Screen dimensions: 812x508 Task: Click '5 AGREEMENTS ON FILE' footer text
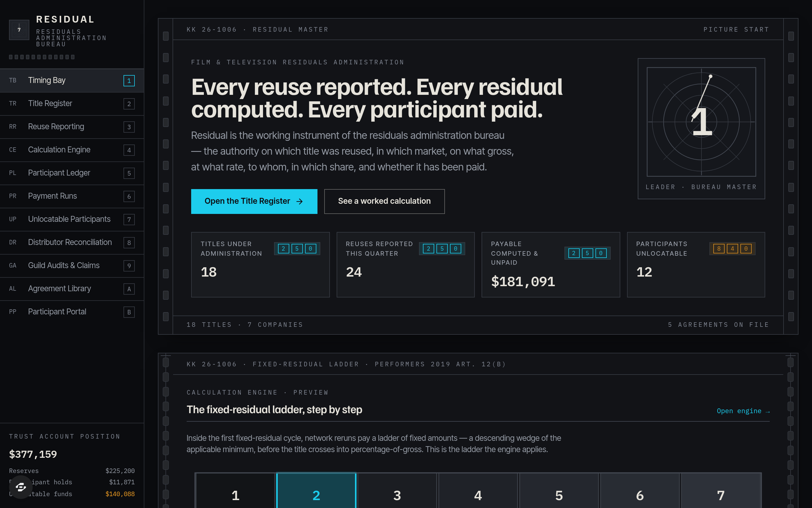(x=718, y=325)
